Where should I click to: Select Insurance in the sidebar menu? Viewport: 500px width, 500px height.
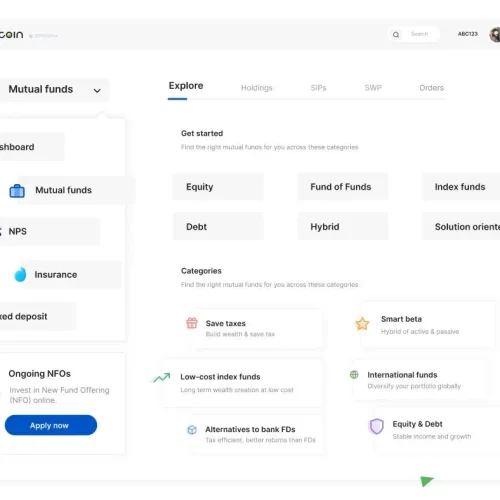pyautogui.click(x=72, y=275)
